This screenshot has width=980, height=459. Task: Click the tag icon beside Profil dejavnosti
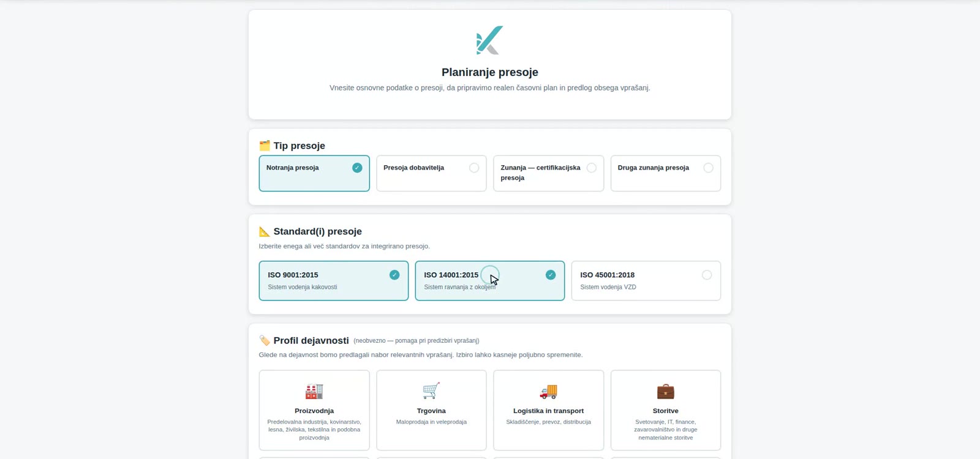tap(265, 340)
